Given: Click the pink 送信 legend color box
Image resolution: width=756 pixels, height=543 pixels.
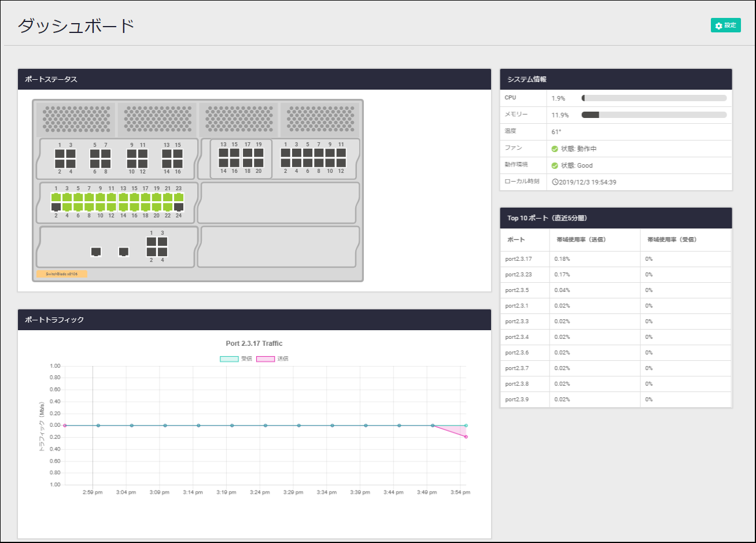Looking at the screenshot, I should 265,359.
